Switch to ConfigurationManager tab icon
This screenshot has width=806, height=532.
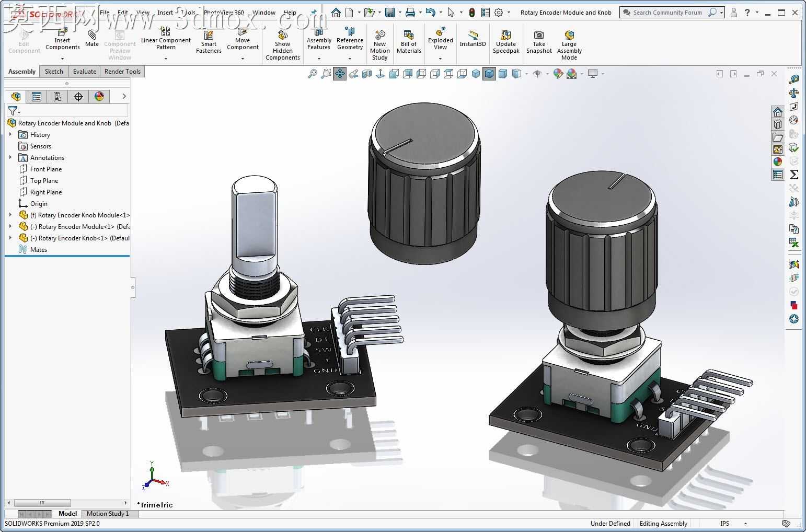click(x=57, y=96)
